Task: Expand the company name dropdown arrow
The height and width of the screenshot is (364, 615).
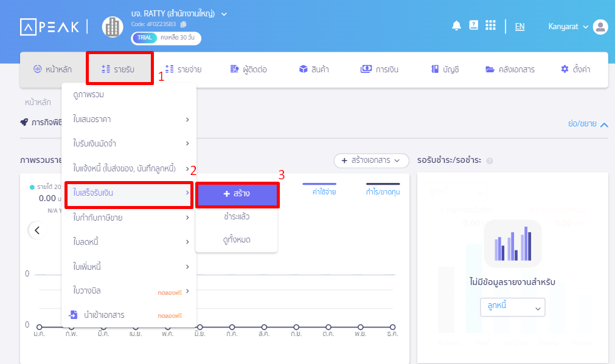Action: click(x=224, y=13)
